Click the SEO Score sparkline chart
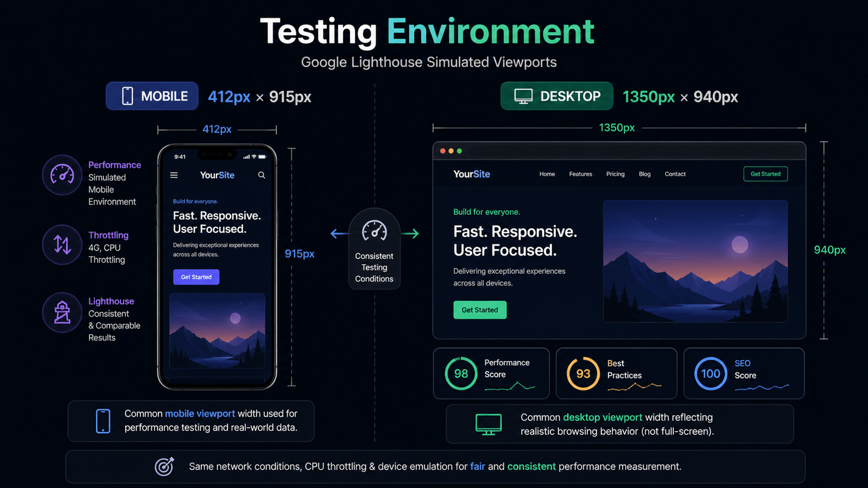The image size is (868, 488). point(762,387)
